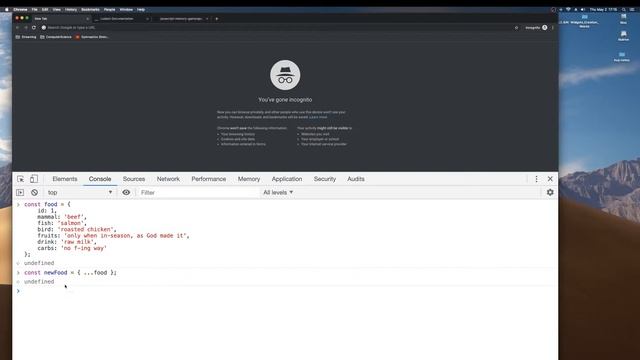Open the History menu
Image resolution: width=640 pixels, height=360 pixels.
point(71,9)
